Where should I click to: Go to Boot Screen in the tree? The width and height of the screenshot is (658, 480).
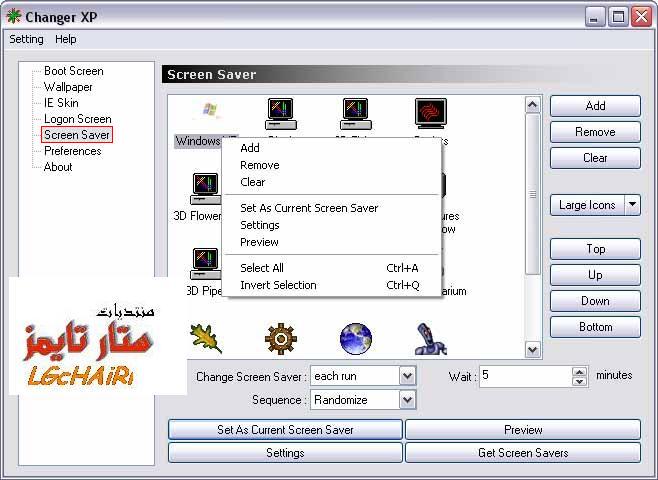tap(73, 71)
